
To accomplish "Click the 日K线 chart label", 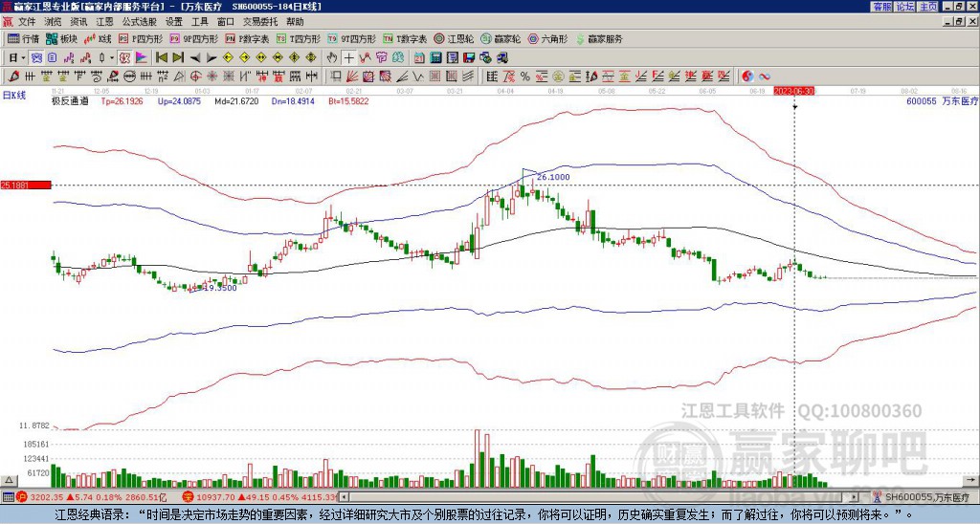I will 14,95.
